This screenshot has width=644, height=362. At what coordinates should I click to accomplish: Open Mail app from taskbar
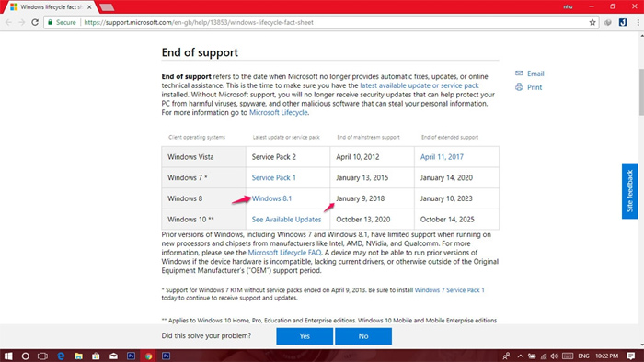[x=113, y=356]
